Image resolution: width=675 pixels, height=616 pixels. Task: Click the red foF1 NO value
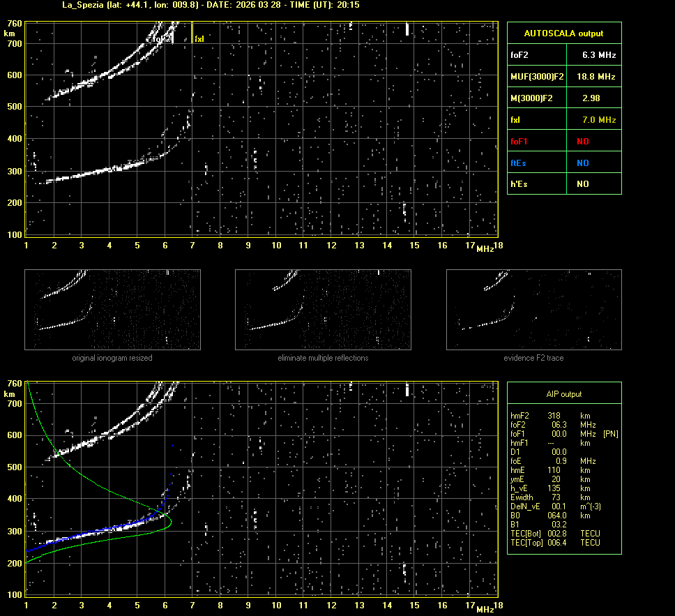(x=582, y=142)
